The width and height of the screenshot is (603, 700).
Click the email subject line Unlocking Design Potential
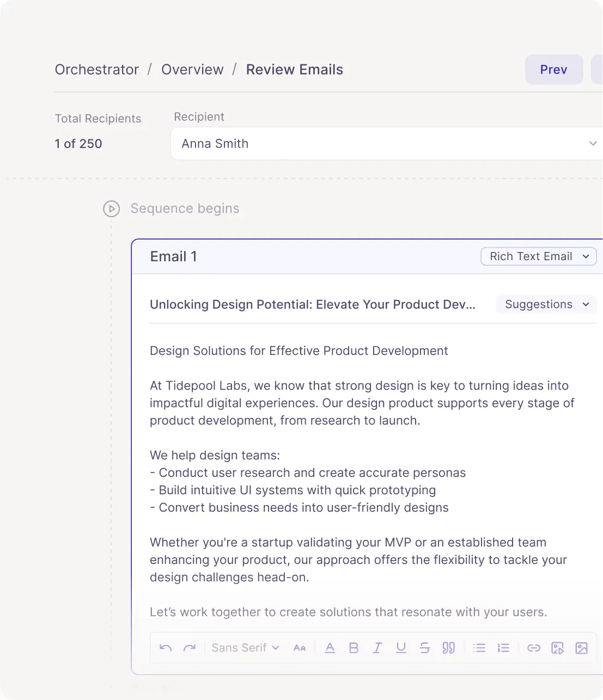click(313, 304)
